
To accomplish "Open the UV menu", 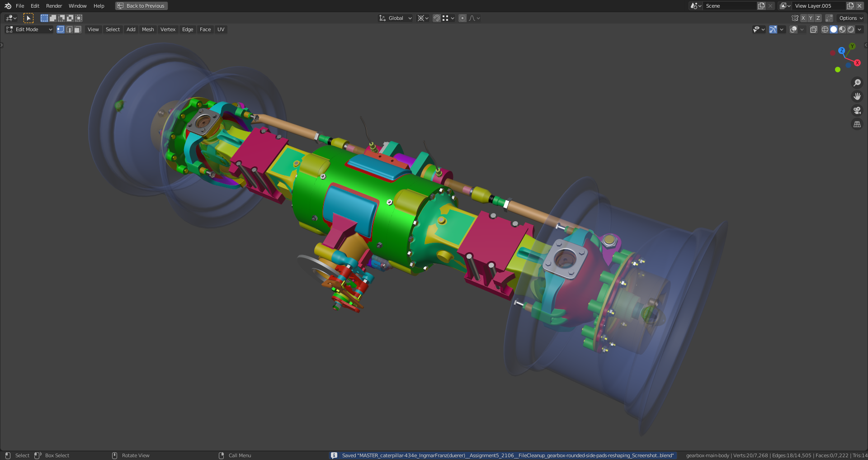I will pyautogui.click(x=221, y=29).
